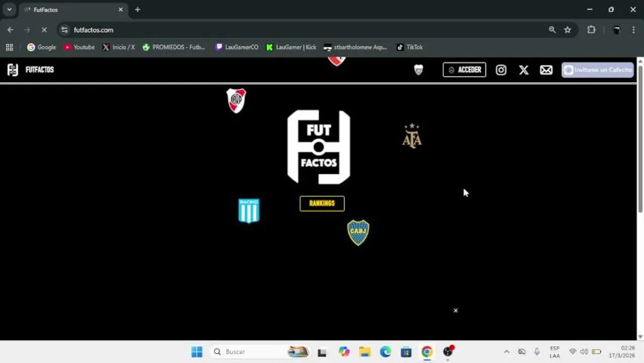Open the OBS Studio taskbar icon
This screenshot has width=644, height=363.
(x=448, y=352)
